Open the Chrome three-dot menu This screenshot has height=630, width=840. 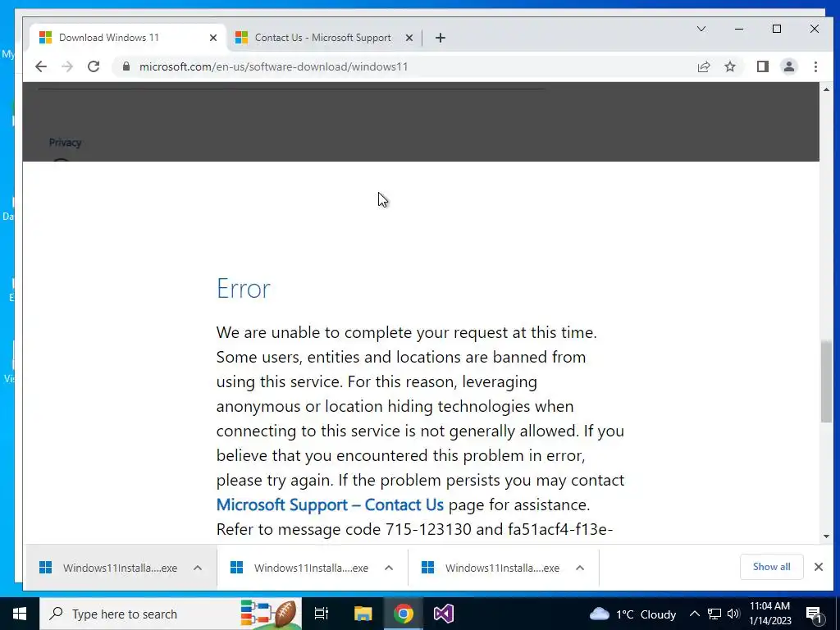(815, 66)
